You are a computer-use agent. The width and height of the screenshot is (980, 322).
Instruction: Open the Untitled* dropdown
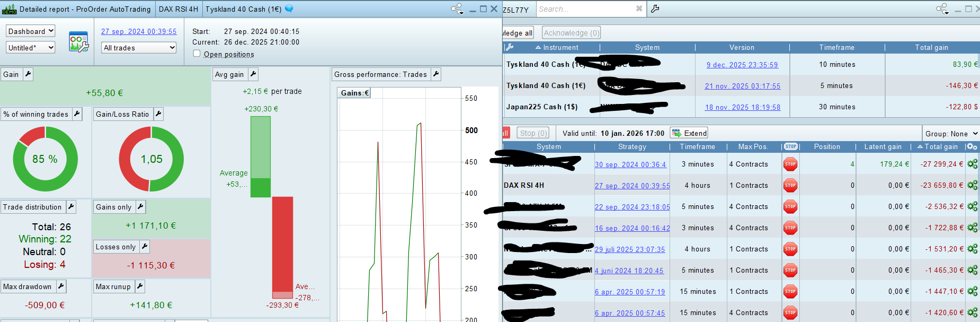pyautogui.click(x=31, y=47)
